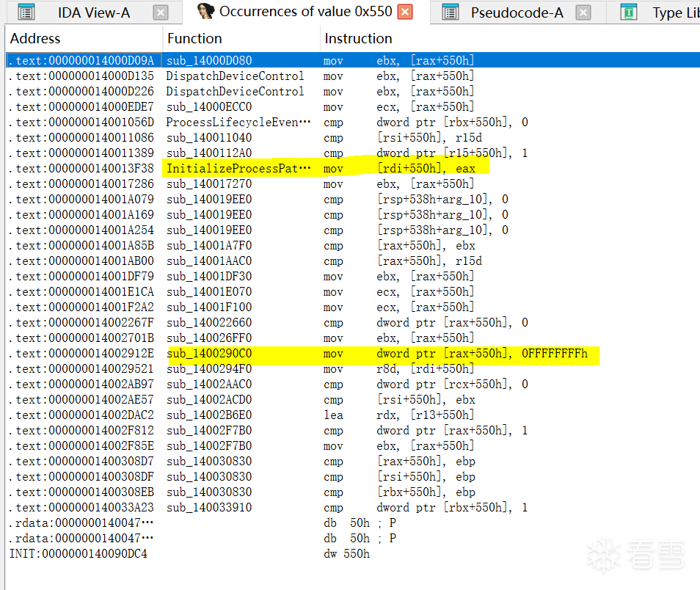Image resolution: width=700 pixels, height=590 pixels.
Task: Switch to the IDA View-A tab
Action: [94, 12]
